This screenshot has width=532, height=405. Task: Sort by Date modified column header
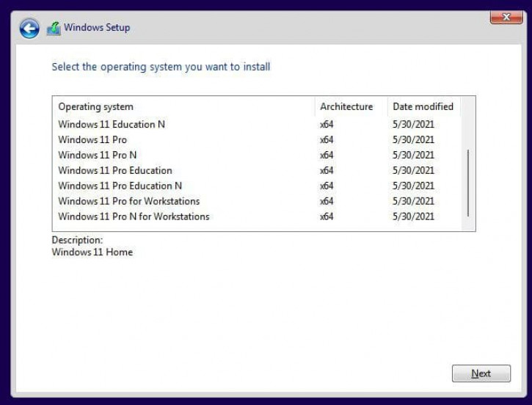click(x=424, y=107)
